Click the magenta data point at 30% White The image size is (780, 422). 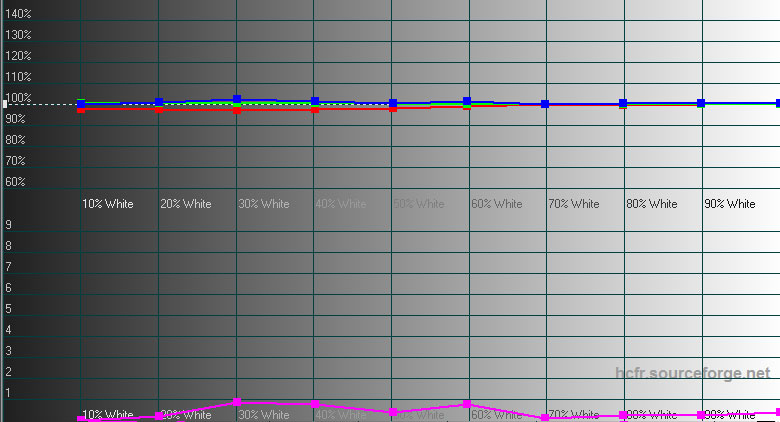[x=237, y=402]
